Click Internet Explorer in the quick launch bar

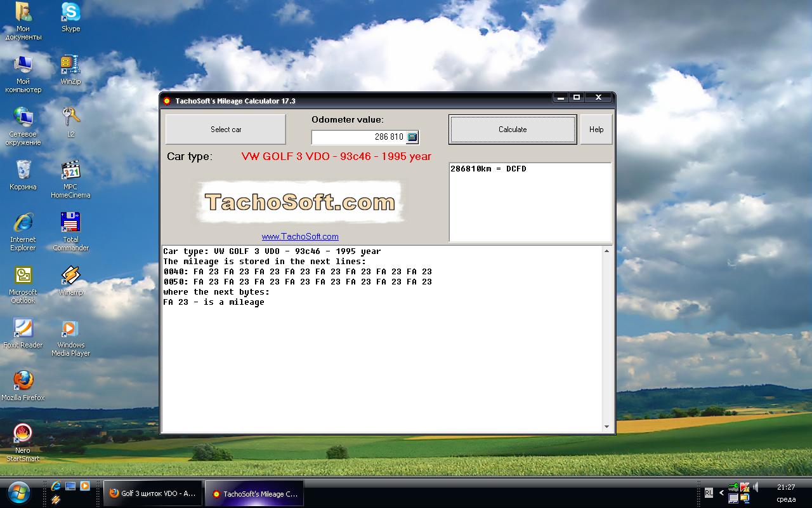(x=56, y=486)
